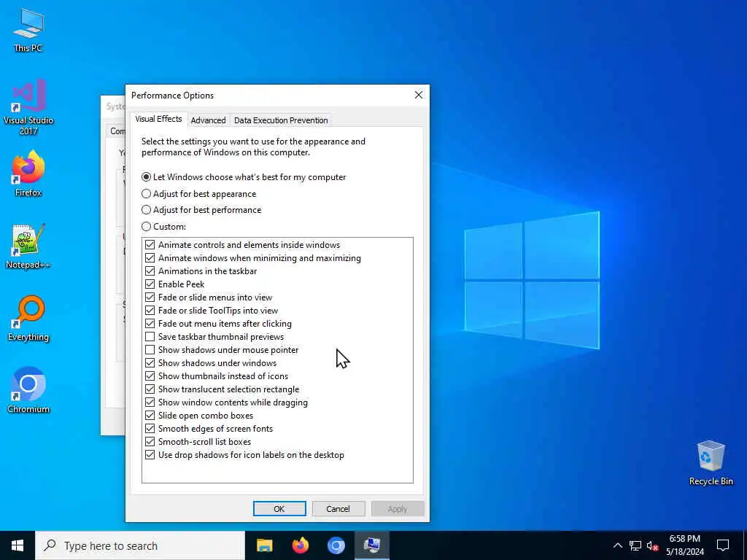The width and height of the screenshot is (747, 560).
Task: Open This PC desktop icon
Action: coord(28,30)
